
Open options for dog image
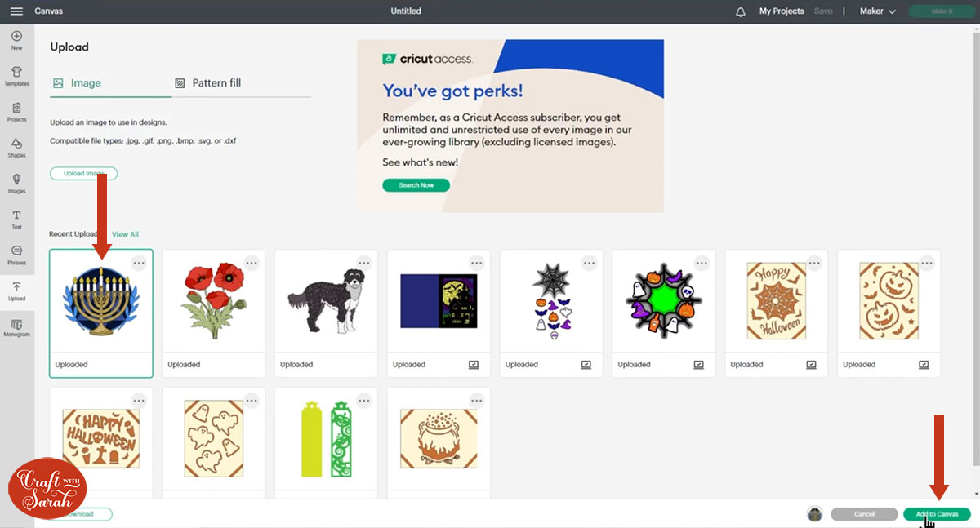(x=364, y=263)
